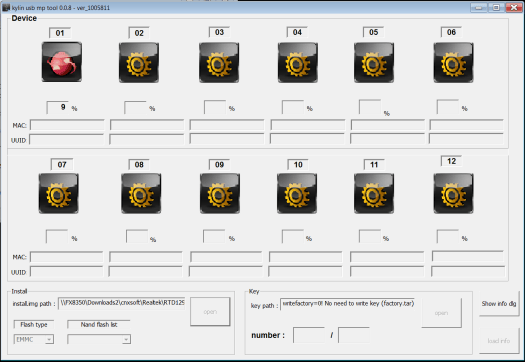Click the load info button
This screenshot has width=525, height=362.
(x=499, y=341)
